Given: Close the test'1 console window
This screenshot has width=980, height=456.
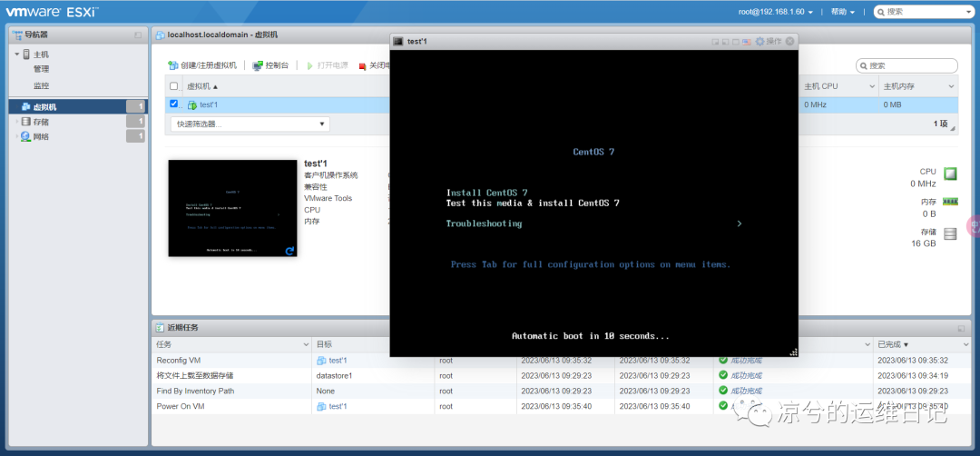Looking at the screenshot, I should click(x=790, y=41).
